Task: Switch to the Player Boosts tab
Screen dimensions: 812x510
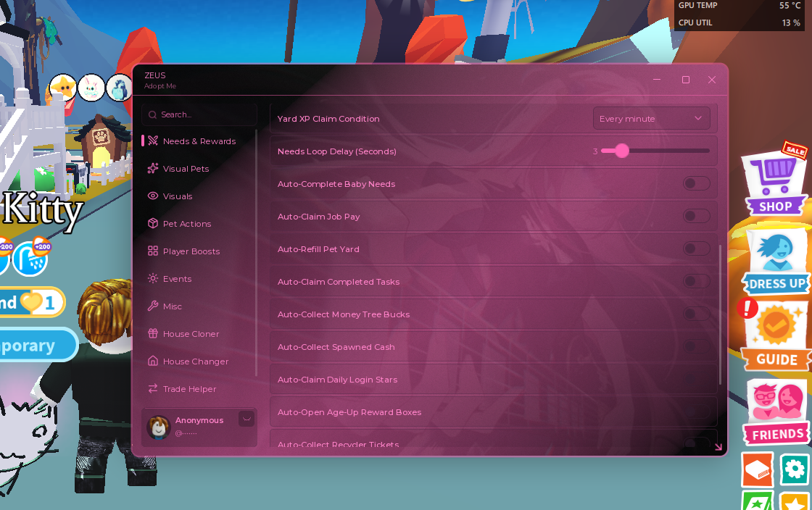Action: point(199,251)
